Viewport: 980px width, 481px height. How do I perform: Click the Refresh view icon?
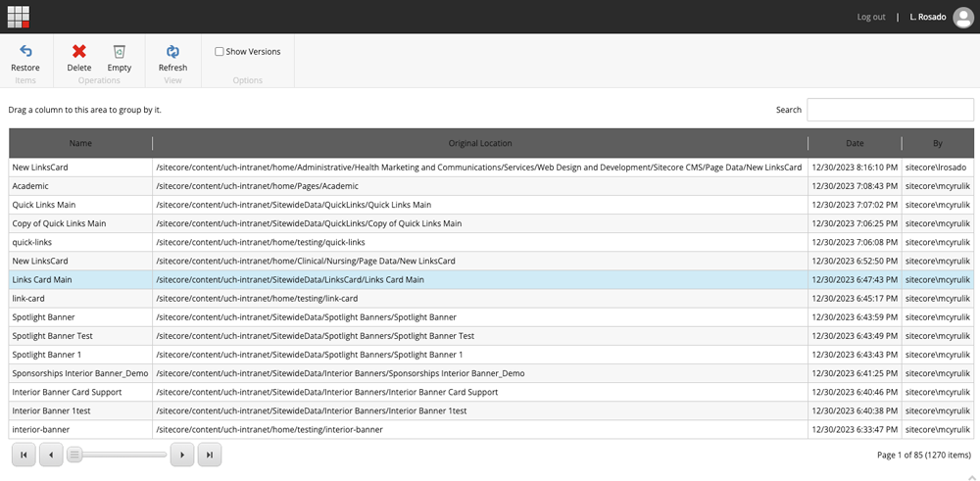click(172, 52)
